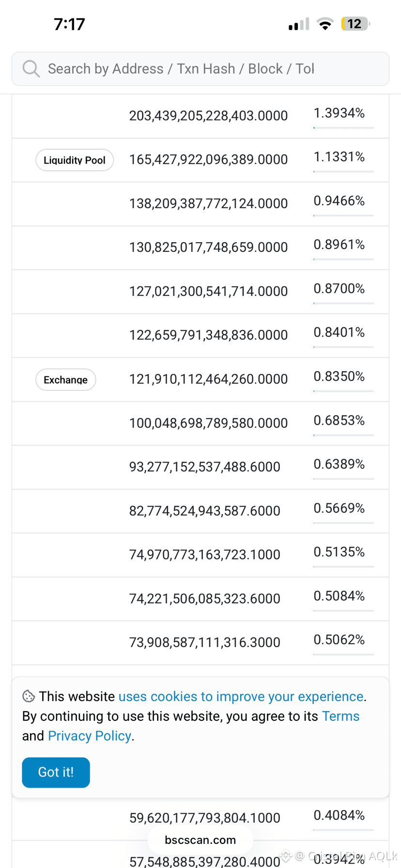The width and height of the screenshot is (401, 868).
Task: Tap the 0.8350% percentage bar
Action: [x=343, y=391]
